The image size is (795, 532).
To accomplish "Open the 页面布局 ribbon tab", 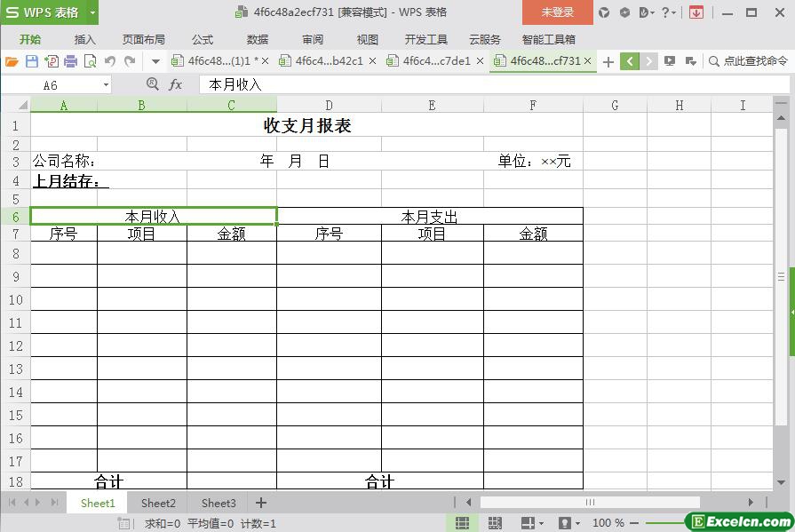I will point(144,40).
